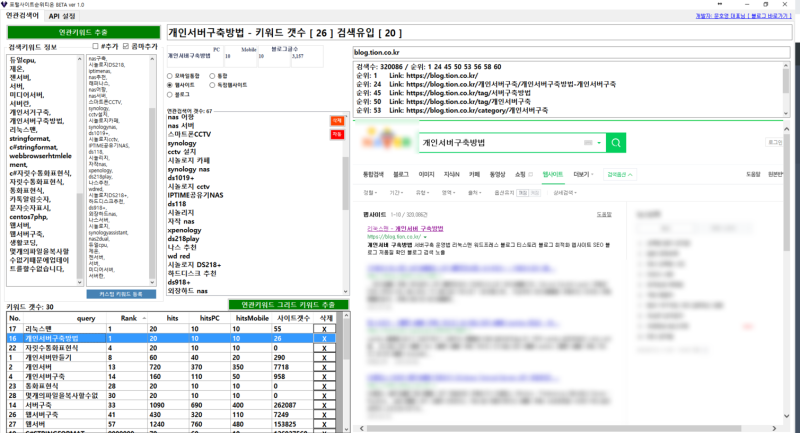Open the 상세검색 dropdown
Viewport: 800px width, 433px height.
(x=565, y=193)
